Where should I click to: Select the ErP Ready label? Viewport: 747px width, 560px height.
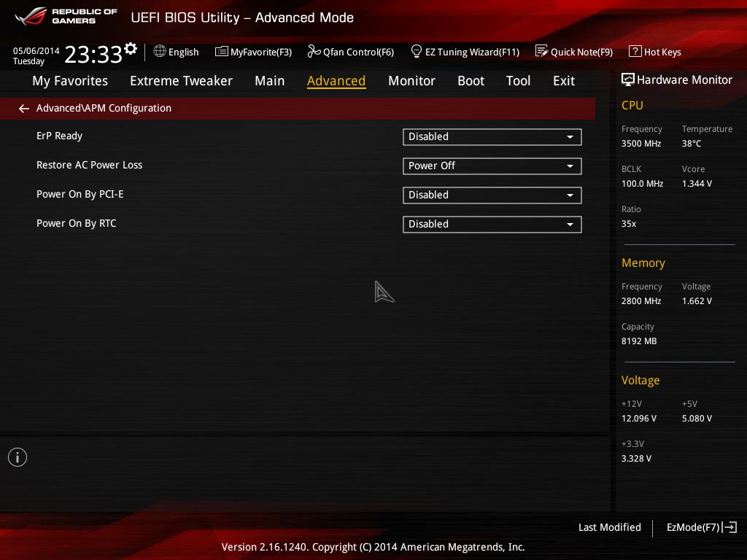pos(60,136)
